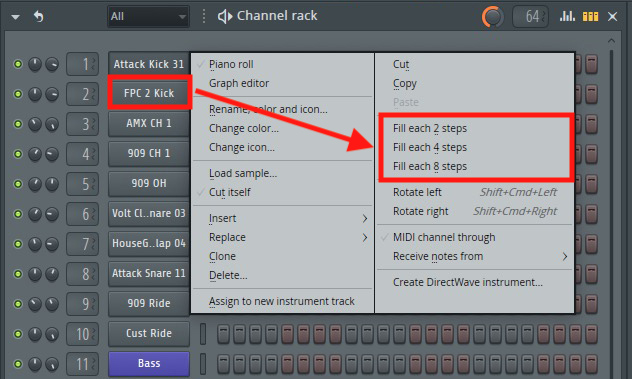
Task: Select the AMX CH 1 channel button
Action: pyautogui.click(x=149, y=123)
